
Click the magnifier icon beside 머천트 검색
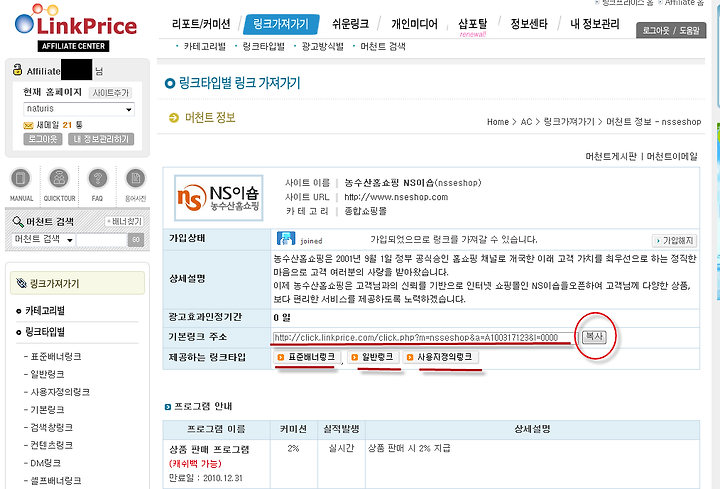click(17, 222)
